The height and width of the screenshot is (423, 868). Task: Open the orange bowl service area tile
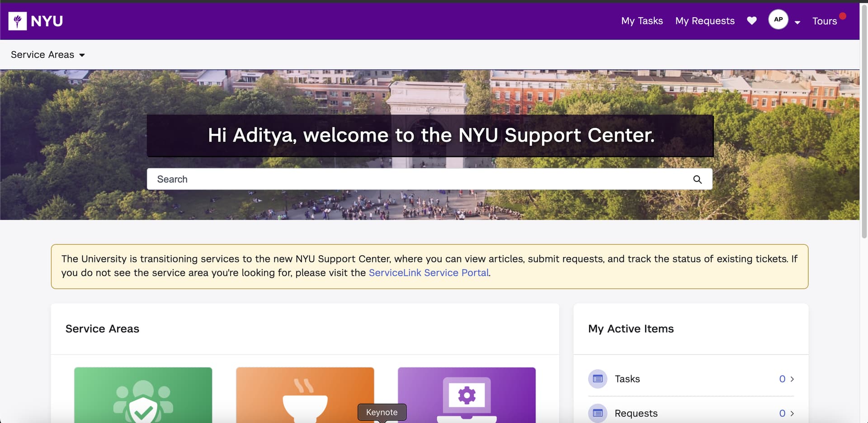[305, 395]
